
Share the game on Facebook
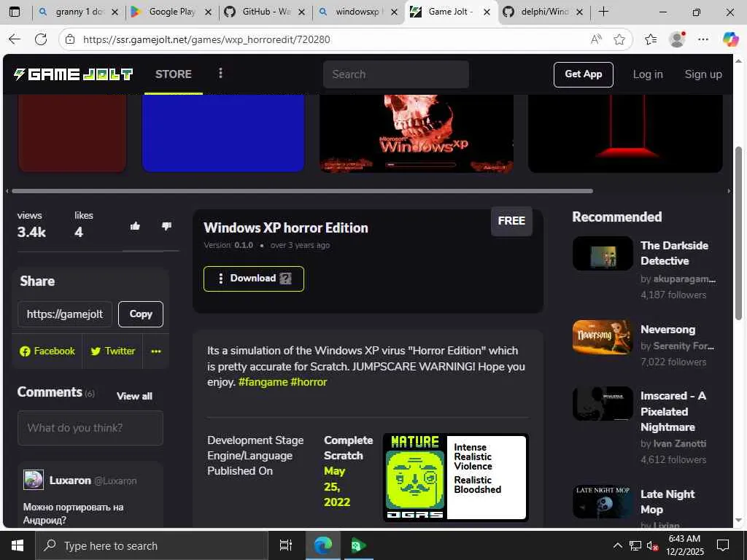coord(47,351)
